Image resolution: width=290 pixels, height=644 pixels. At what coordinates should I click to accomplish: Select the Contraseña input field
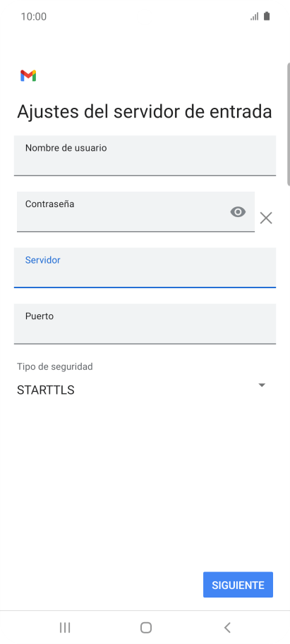click(135, 211)
